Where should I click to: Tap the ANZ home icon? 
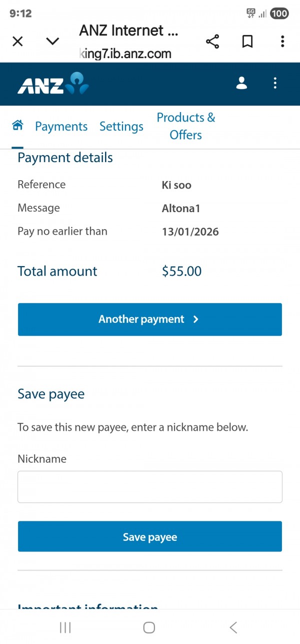tap(18, 126)
